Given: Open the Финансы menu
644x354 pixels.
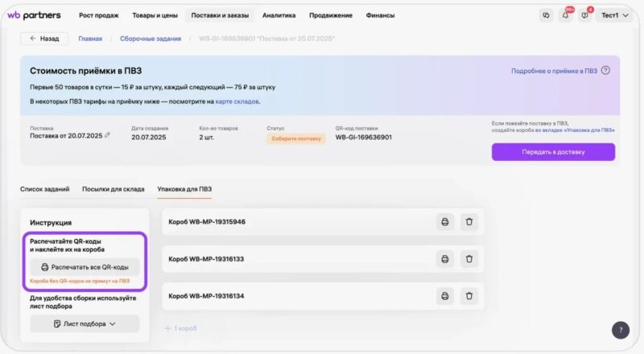Looking at the screenshot, I should [380, 15].
